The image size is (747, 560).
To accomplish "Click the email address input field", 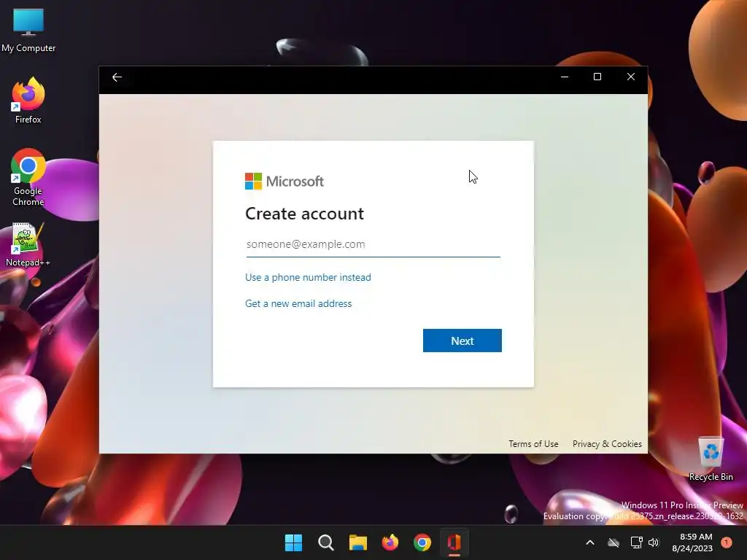I will 373,244.
